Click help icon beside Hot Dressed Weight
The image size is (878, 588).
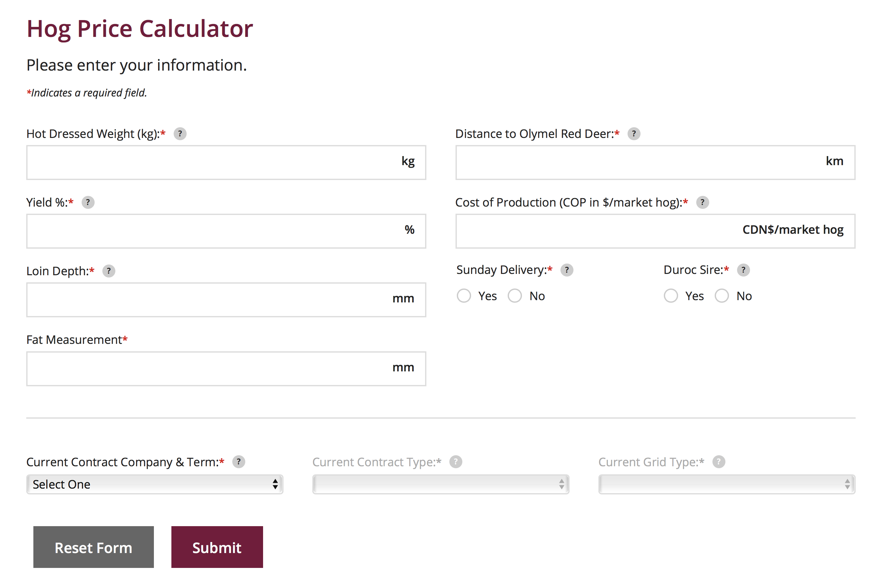[x=180, y=134]
